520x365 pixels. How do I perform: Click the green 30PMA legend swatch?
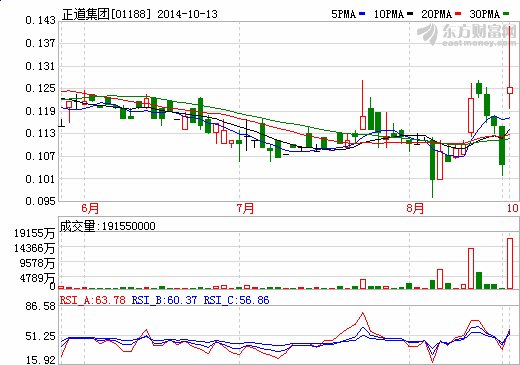506,14
